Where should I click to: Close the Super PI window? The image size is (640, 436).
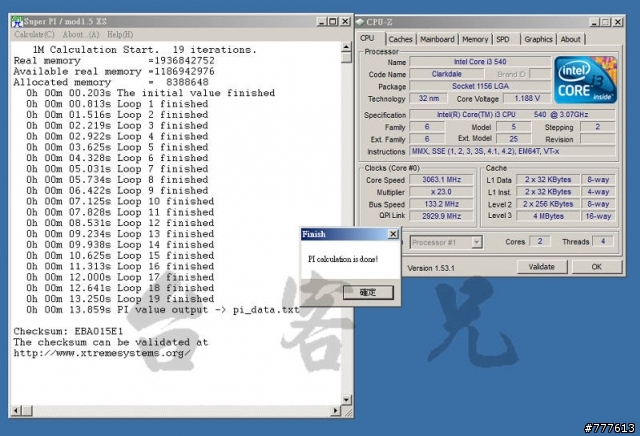point(345,22)
